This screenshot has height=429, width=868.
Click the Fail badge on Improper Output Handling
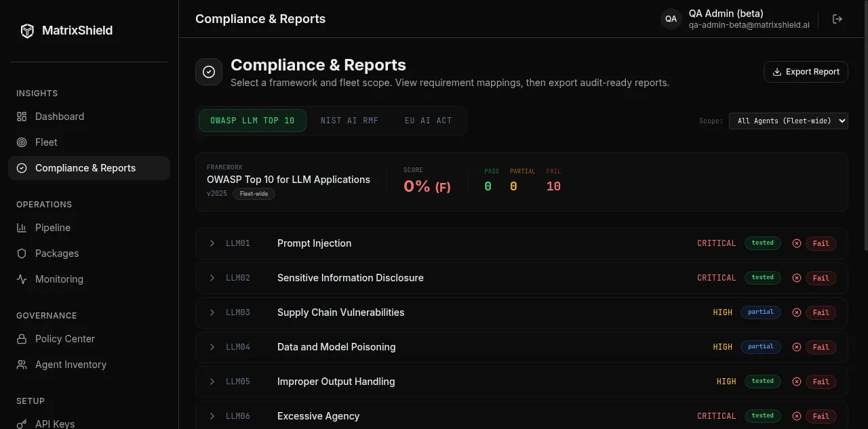pyautogui.click(x=821, y=382)
